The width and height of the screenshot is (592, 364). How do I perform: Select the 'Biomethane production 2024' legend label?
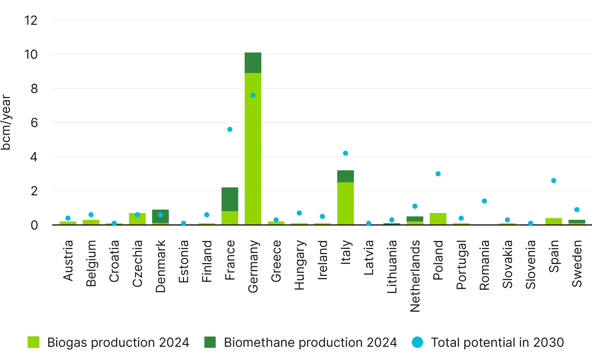310,342
